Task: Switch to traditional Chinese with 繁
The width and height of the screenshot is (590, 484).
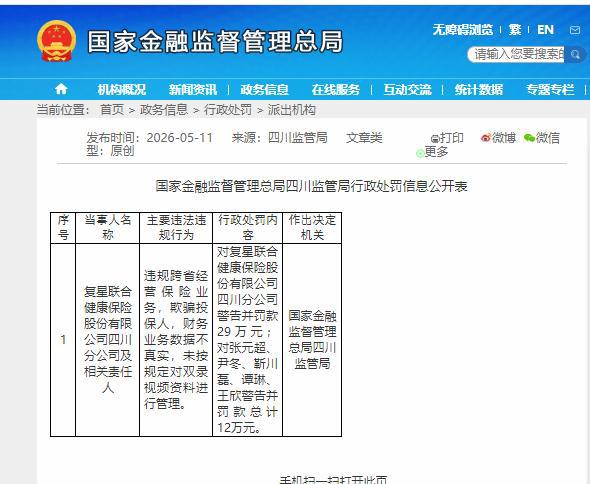Action: pyautogui.click(x=515, y=30)
